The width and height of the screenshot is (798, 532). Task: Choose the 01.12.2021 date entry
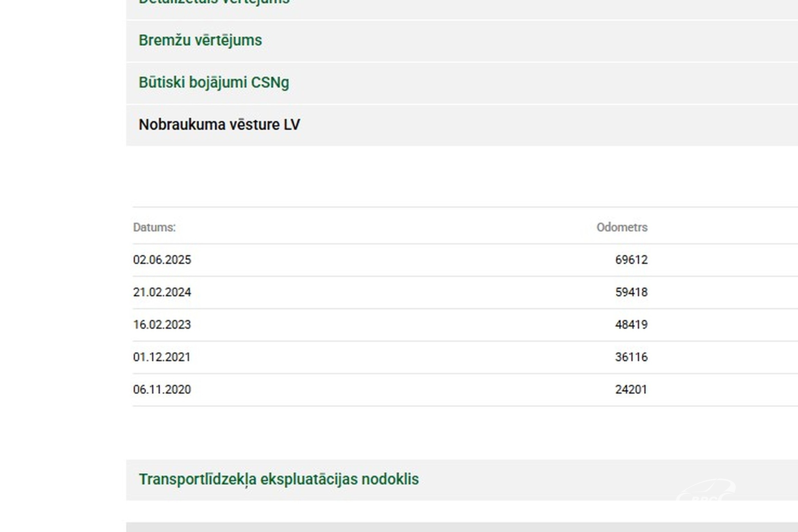(162, 357)
